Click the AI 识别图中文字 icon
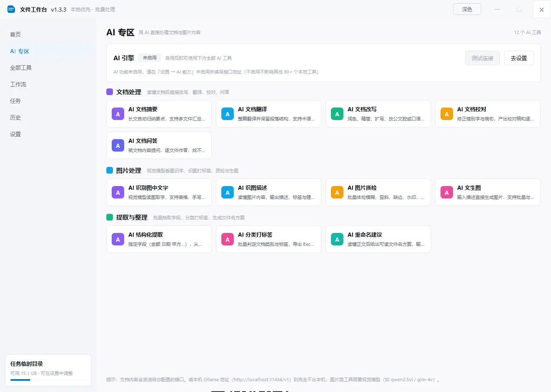 (x=118, y=192)
